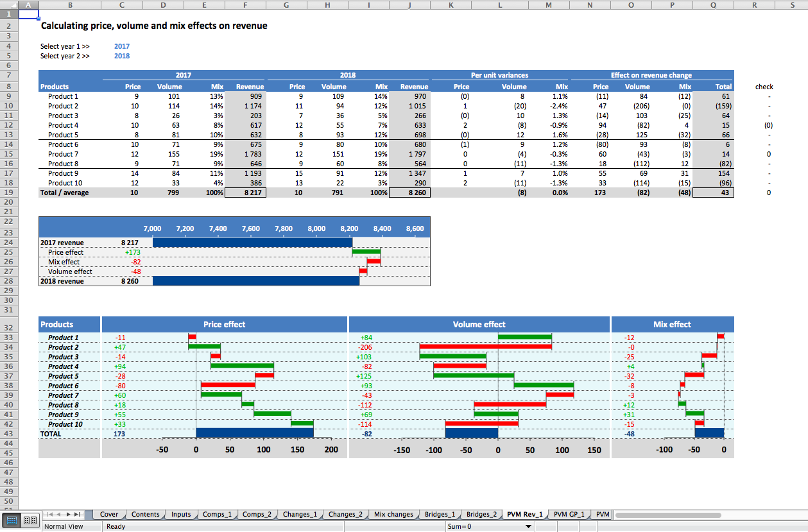Click Product 7 in revenue table
This screenshot has height=532, width=808.
[x=63, y=154]
